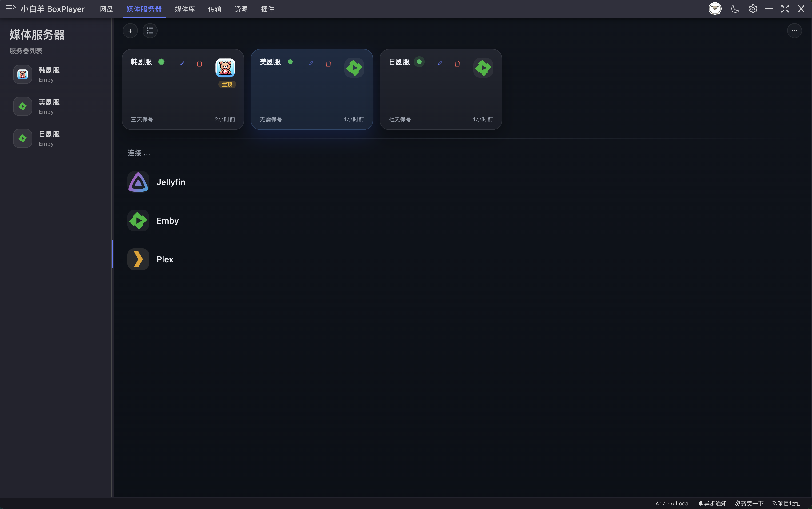Edit the 日剧服 server card
This screenshot has width=812, height=509.
(439, 64)
